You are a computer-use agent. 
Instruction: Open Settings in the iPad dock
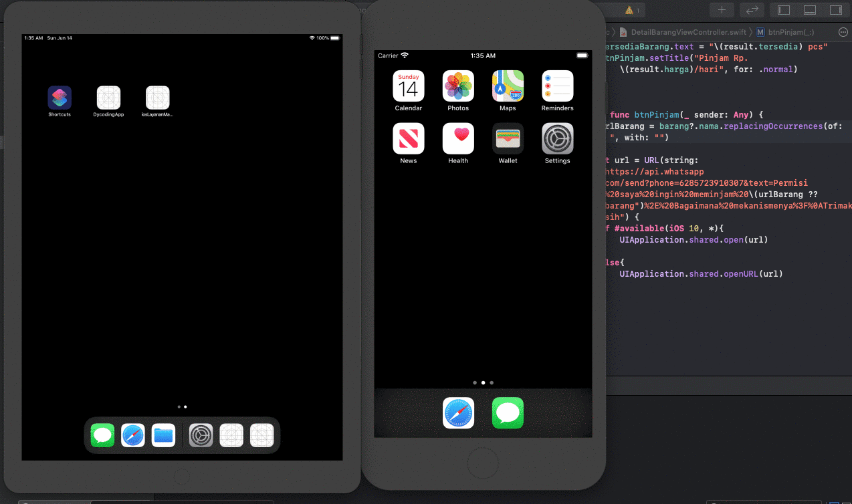click(x=201, y=436)
